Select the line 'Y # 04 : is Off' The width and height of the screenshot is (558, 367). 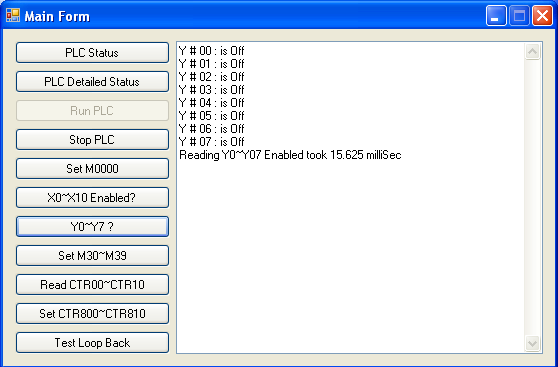212,103
